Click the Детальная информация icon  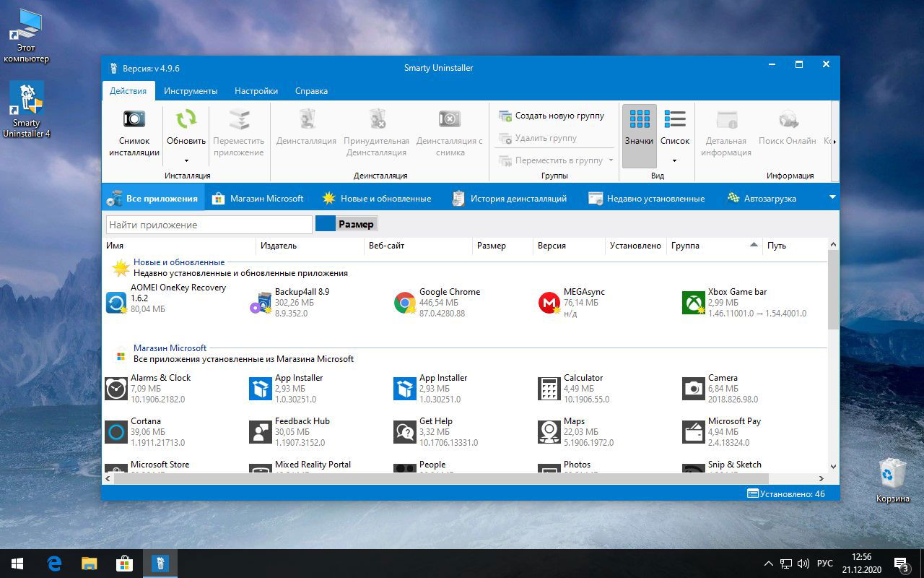pos(726,119)
